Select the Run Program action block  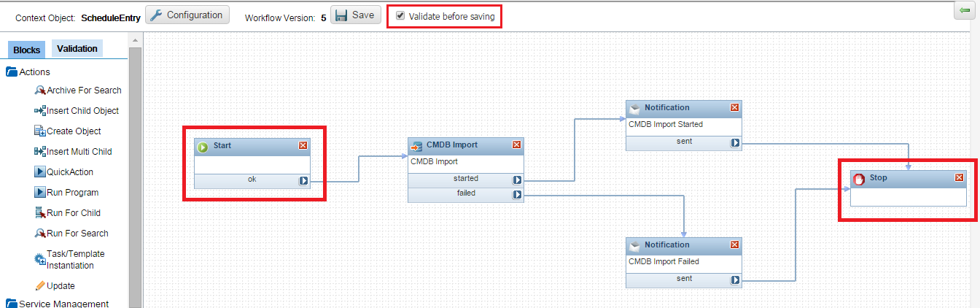pyautogui.click(x=72, y=193)
